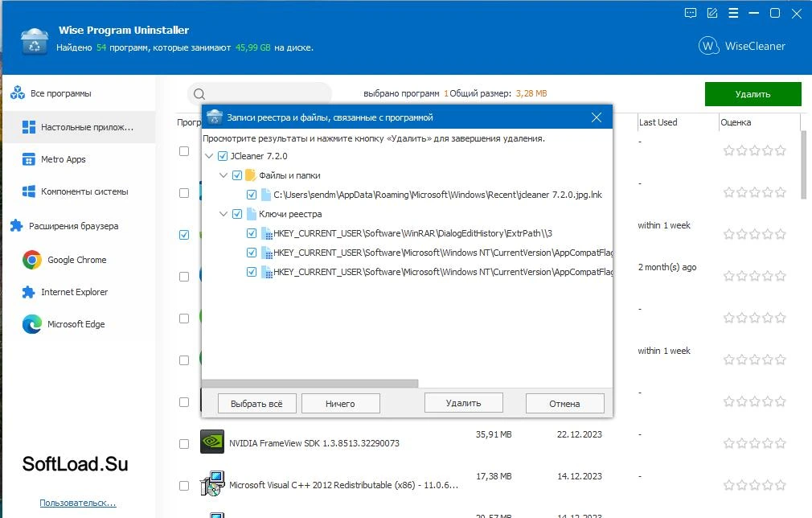Screen dimensions: 812x518
Task: Tick the Visual C++ 2012 Redistributable checkbox
Action: coord(184,485)
